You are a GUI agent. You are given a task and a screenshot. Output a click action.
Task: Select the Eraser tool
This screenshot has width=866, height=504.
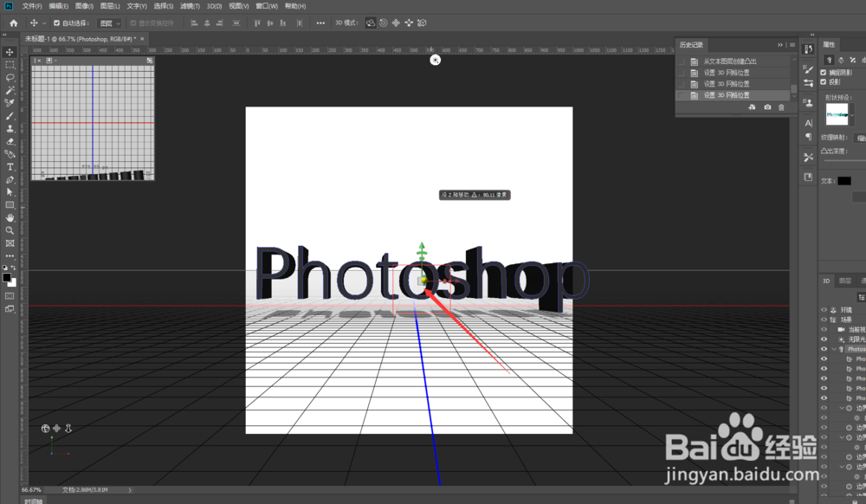(x=10, y=141)
